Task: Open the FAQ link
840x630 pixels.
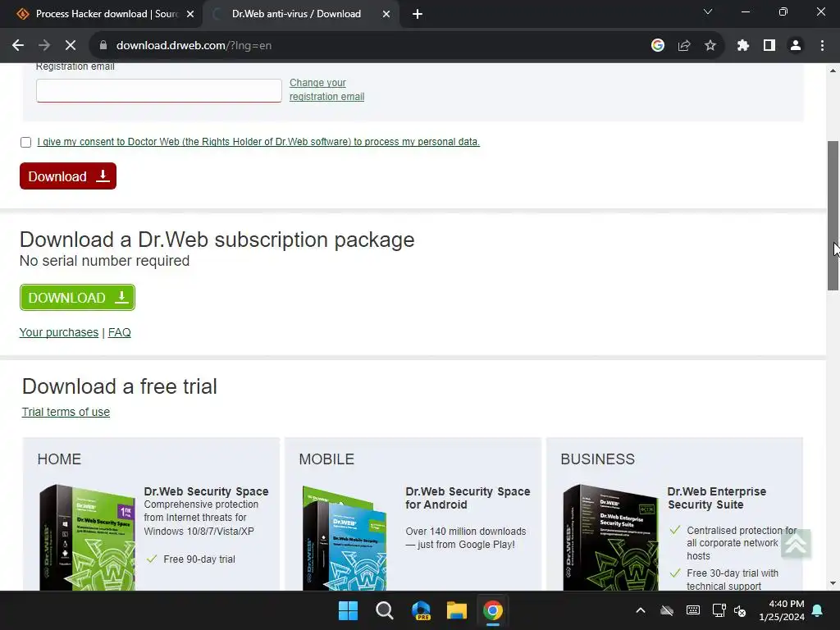Action: (x=120, y=332)
